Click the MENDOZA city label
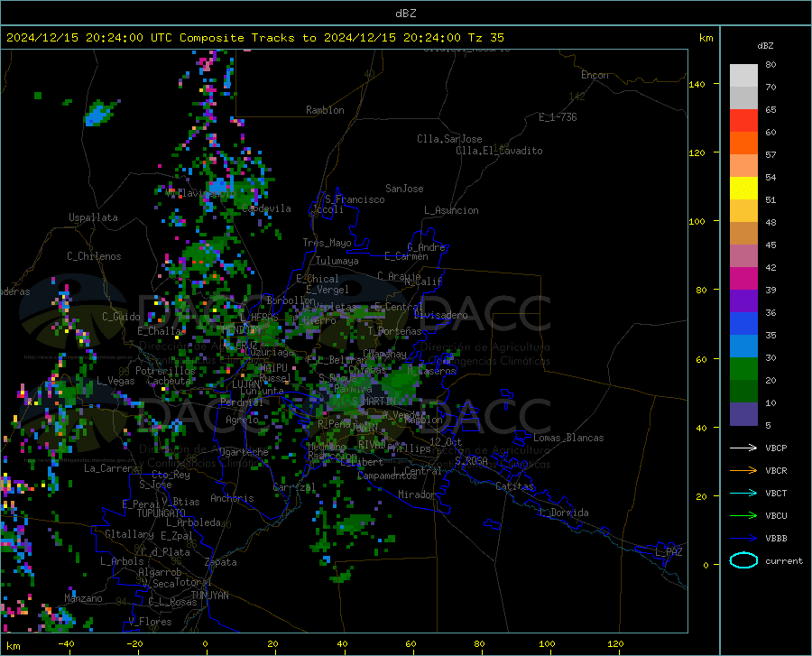Image resolution: width=812 pixels, height=656 pixels. click(x=241, y=330)
